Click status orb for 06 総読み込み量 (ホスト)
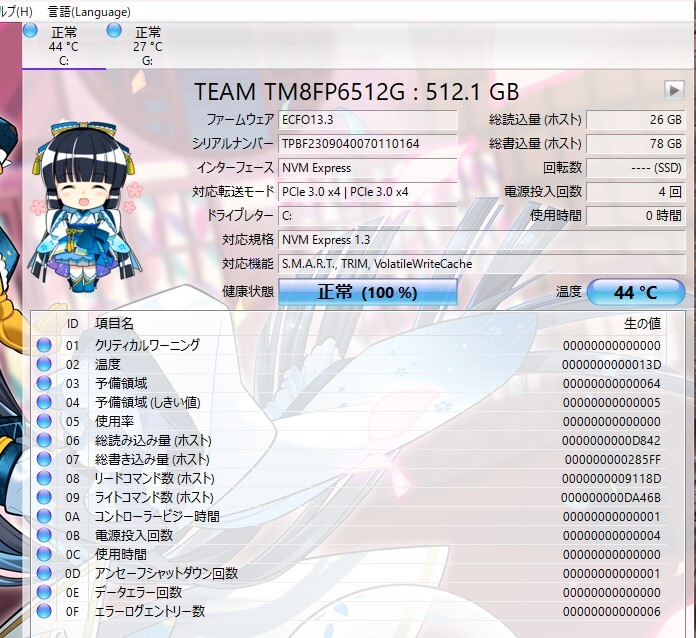This screenshot has width=696, height=638. [x=44, y=440]
